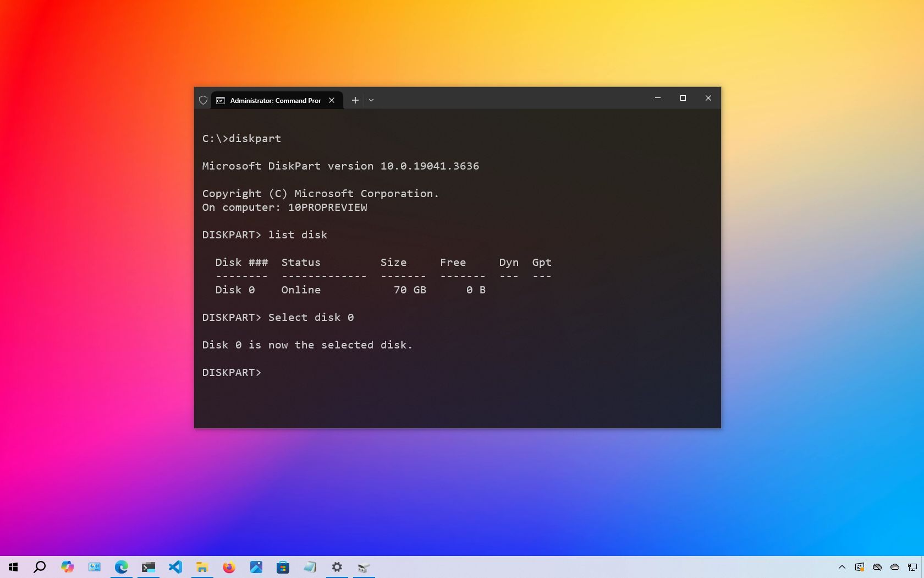The width and height of the screenshot is (924, 578).
Task: Launch Visual Studio Code from the taskbar
Action: pos(175,567)
